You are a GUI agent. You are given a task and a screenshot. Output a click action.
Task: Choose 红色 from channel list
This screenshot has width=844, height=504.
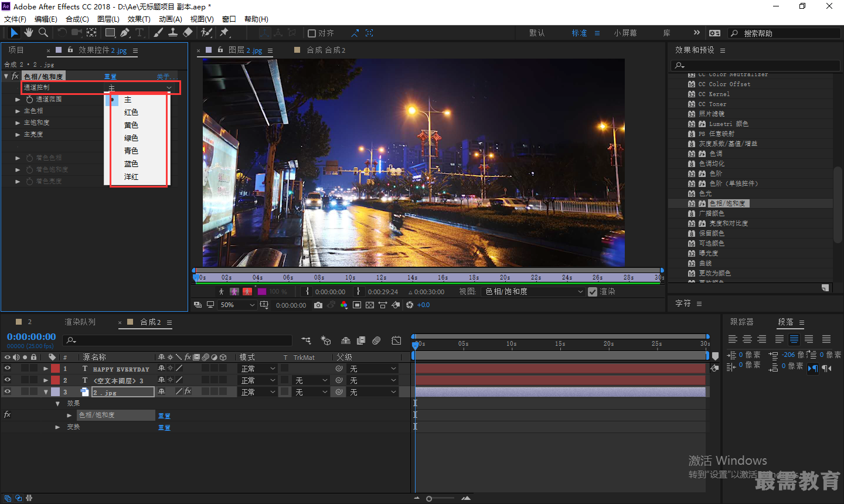[131, 113]
